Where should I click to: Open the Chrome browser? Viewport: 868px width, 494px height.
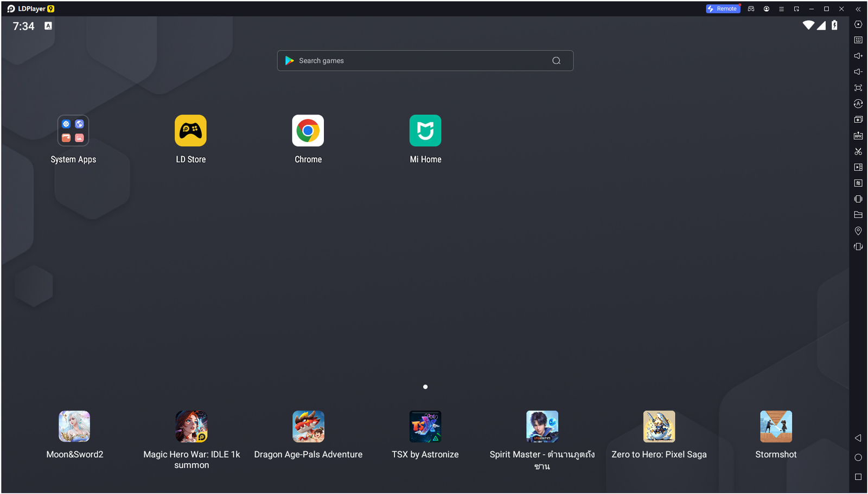tap(308, 131)
